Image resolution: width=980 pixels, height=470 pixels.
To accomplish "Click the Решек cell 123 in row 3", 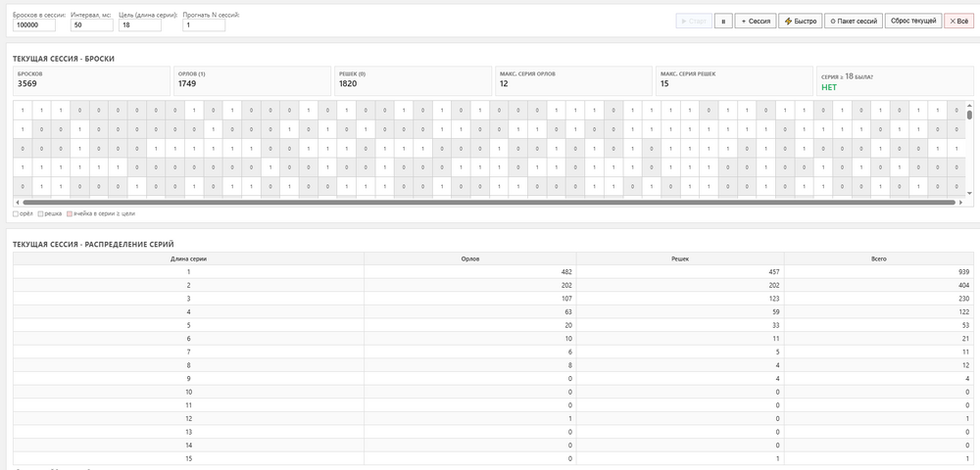I will [x=680, y=299].
